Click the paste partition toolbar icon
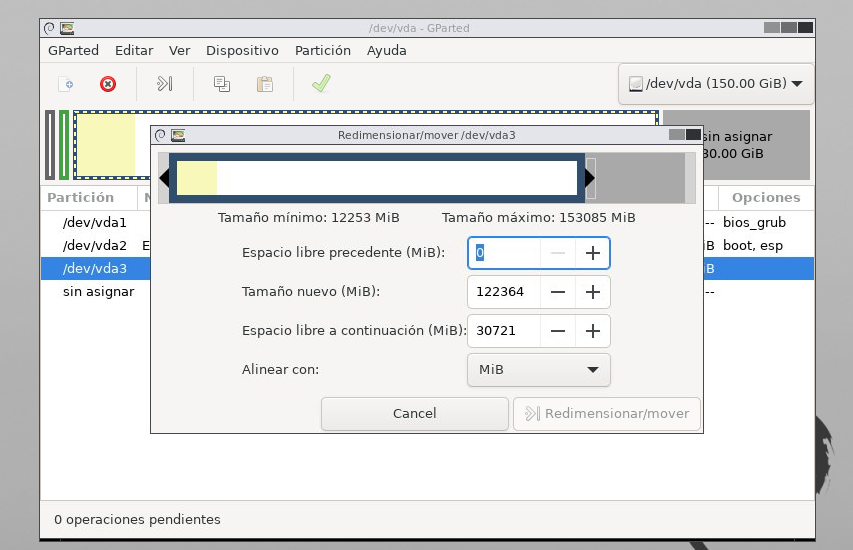Screen dimensions: 853x550 (265, 84)
